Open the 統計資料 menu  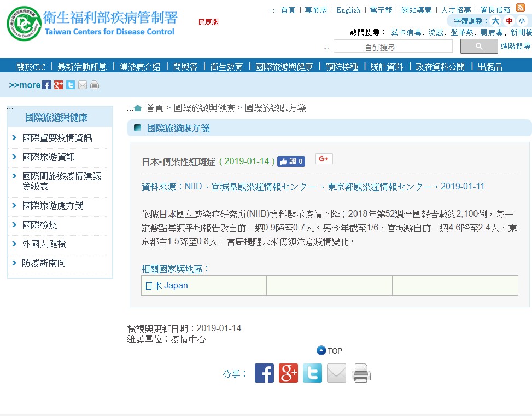(x=387, y=67)
